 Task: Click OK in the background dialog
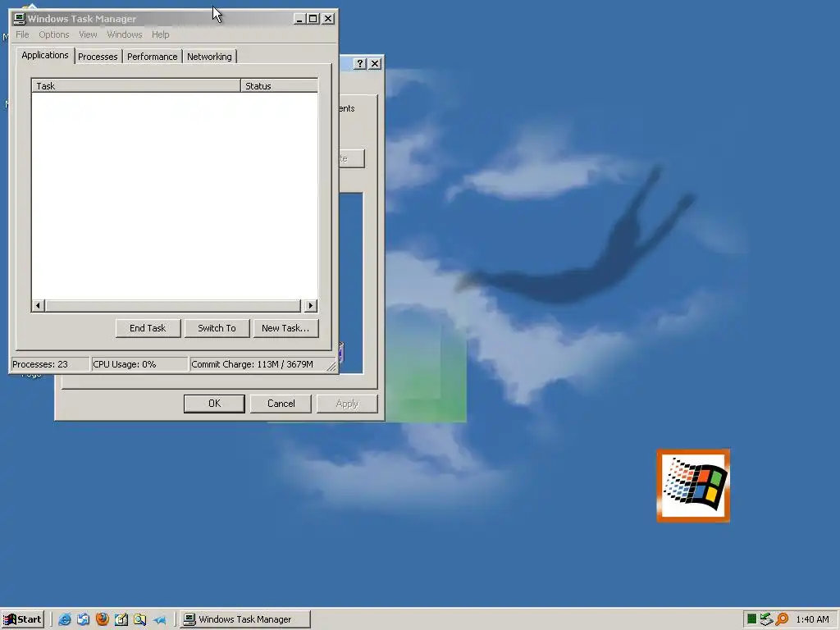coord(214,404)
